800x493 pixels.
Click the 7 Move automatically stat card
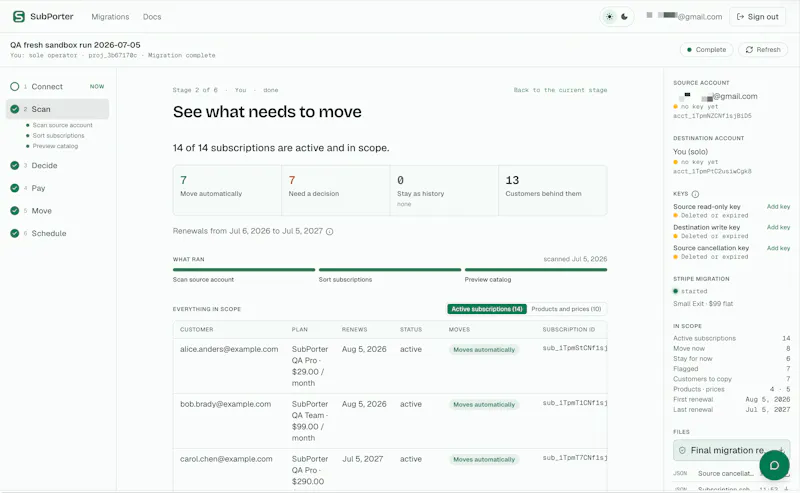(x=227, y=190)
